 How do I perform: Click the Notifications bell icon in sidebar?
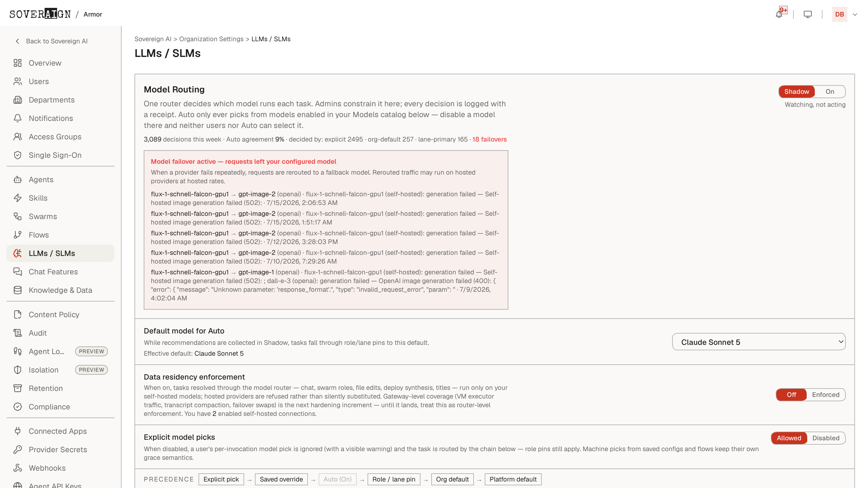18,118
